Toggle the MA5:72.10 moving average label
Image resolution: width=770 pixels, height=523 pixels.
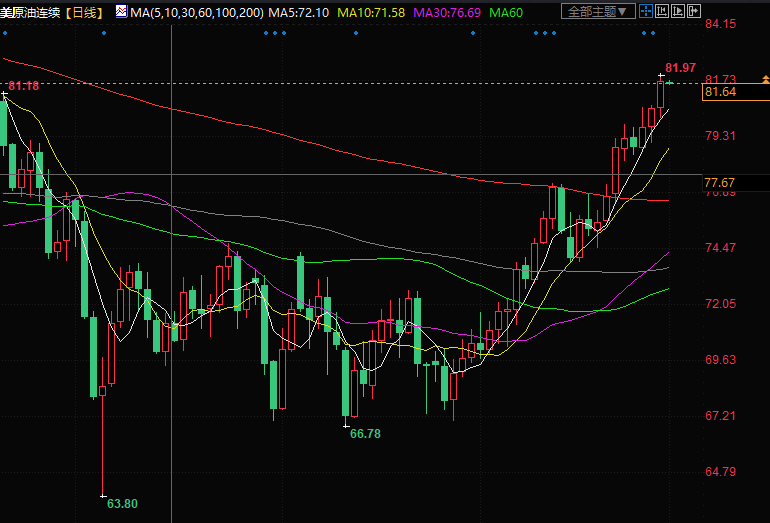coord(295,11)
